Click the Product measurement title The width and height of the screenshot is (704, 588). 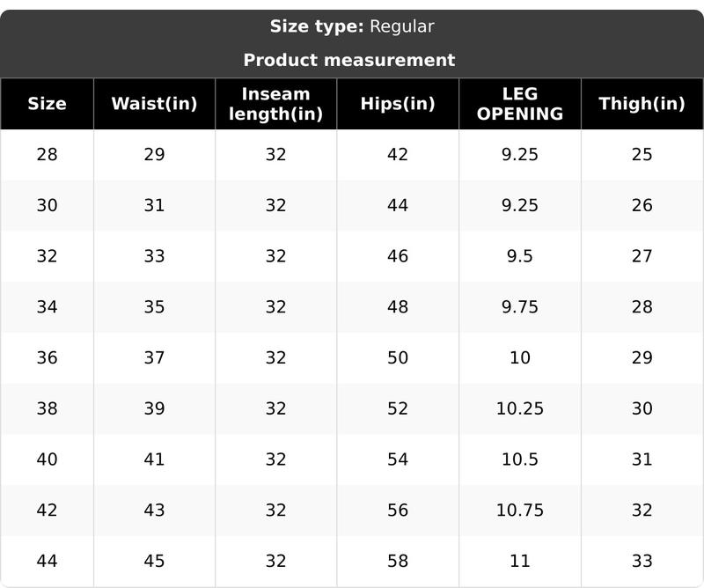pyautogui.click(x=349, y=60)
